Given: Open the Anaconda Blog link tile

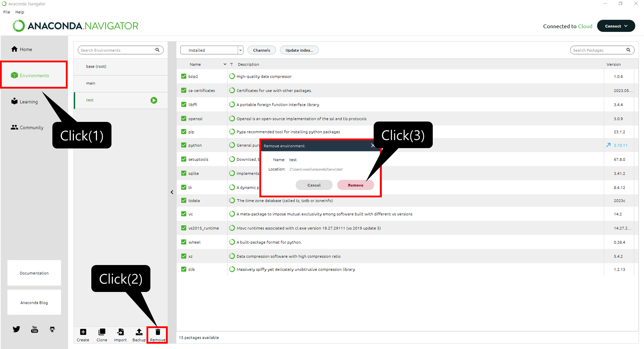Looking at the screenshot, I should [34, 302].
